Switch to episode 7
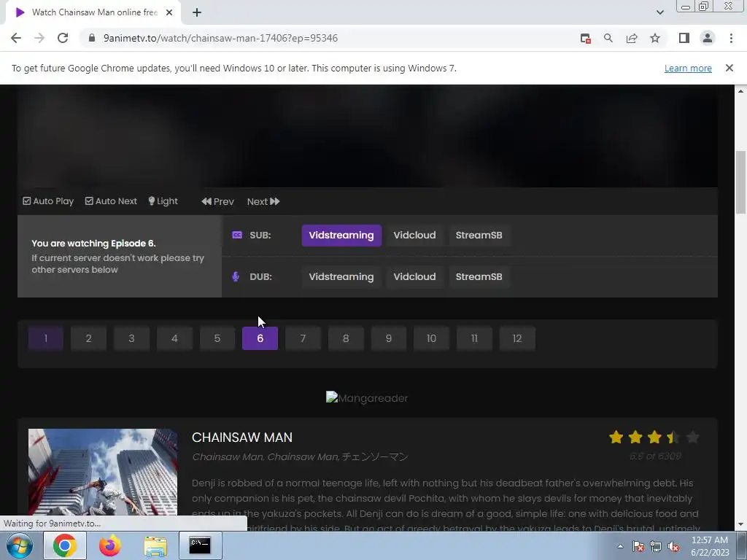Viewport: 747px width, 560px height. point(303,338)
